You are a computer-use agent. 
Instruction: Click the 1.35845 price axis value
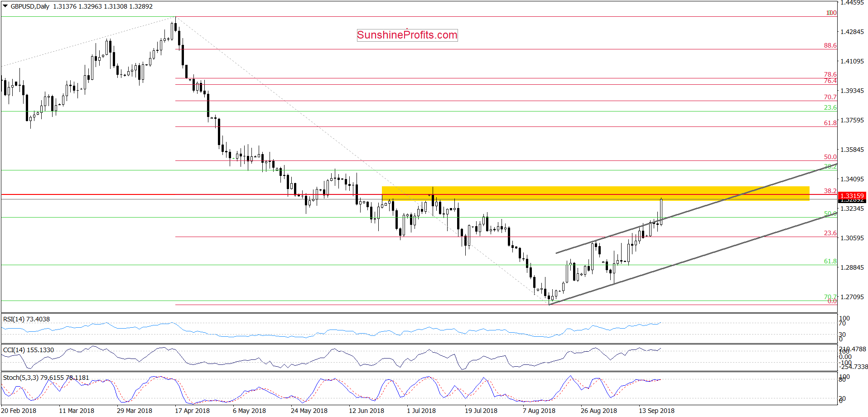852,150
